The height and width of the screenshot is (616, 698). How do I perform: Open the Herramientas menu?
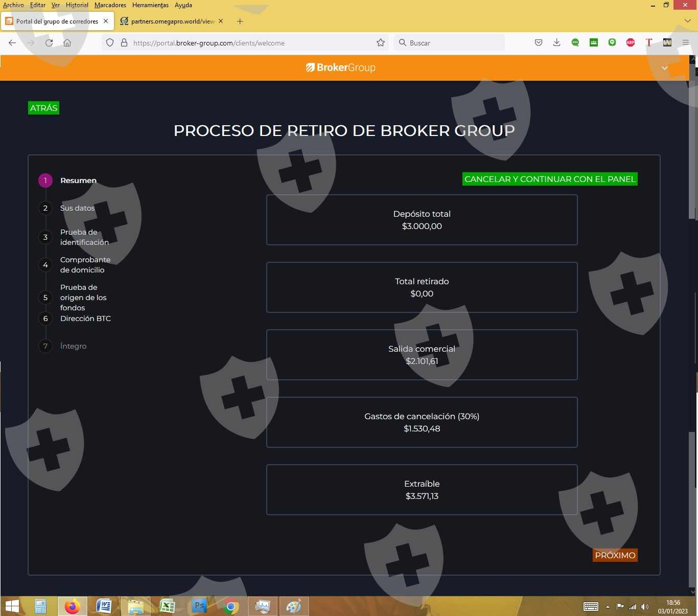pyautogui.click(x=150, y=5)
